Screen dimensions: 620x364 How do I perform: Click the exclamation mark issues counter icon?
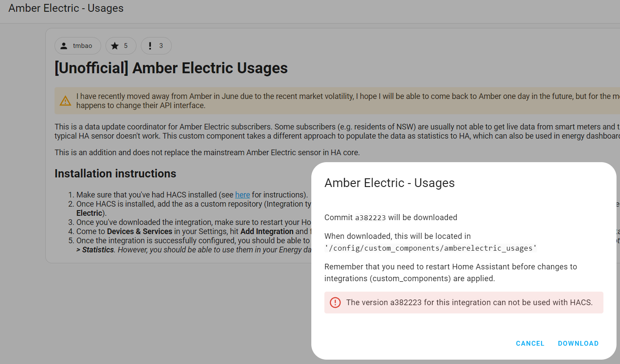150,45
